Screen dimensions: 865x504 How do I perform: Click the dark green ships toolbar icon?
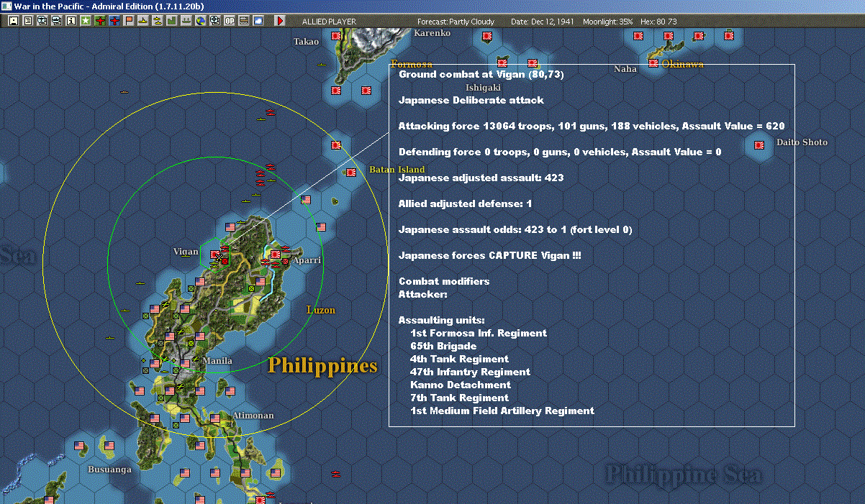[x=186, y=21]
